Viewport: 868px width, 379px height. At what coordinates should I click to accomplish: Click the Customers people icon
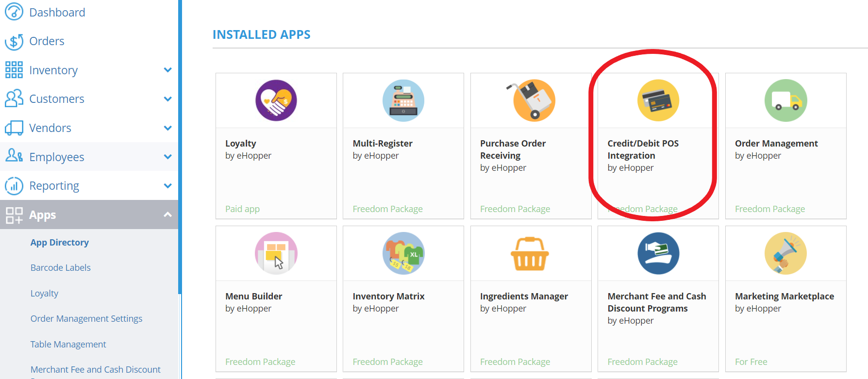point(14,99)
